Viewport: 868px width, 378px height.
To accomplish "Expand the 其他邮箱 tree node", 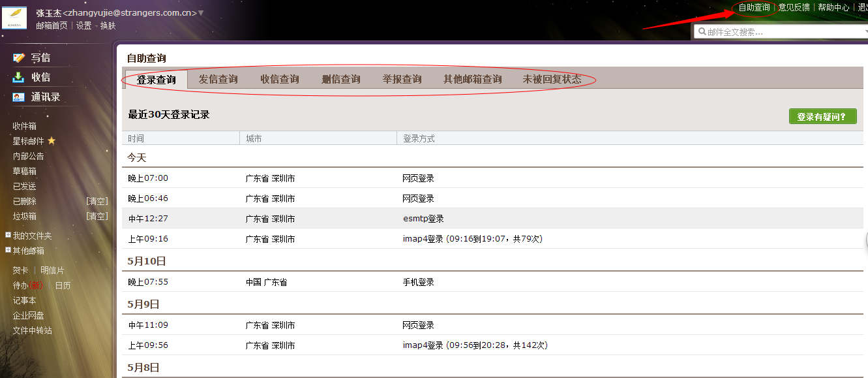I will pyautogui.click(x=8, y=250).
